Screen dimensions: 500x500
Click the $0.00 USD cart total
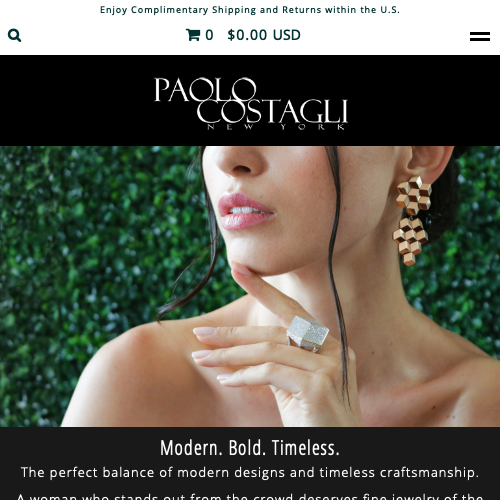click(264, 35)
